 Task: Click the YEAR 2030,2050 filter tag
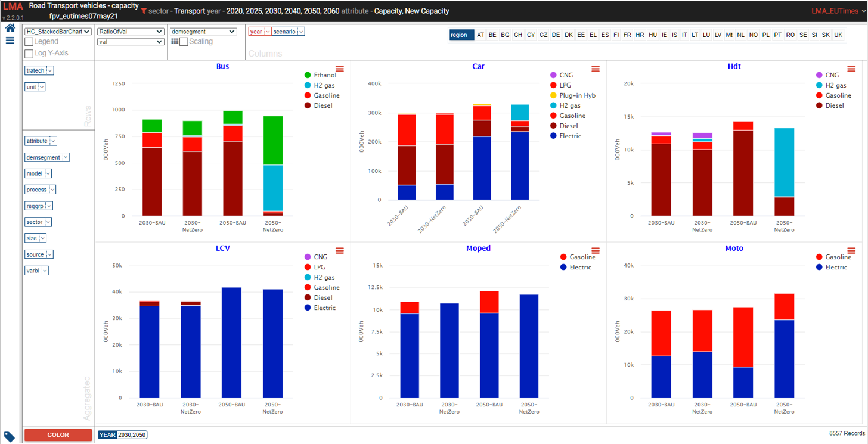tap(122, 434)
